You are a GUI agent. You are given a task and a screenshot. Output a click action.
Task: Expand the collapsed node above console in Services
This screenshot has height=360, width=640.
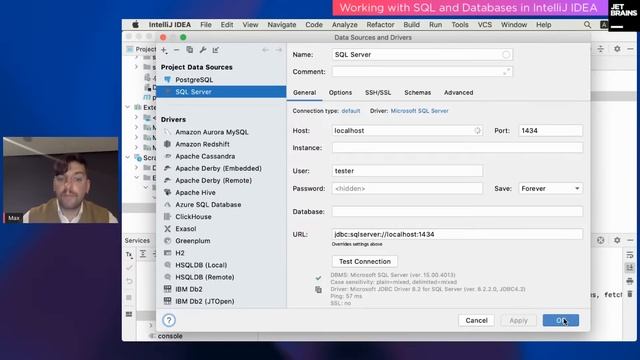coord(151,325)
